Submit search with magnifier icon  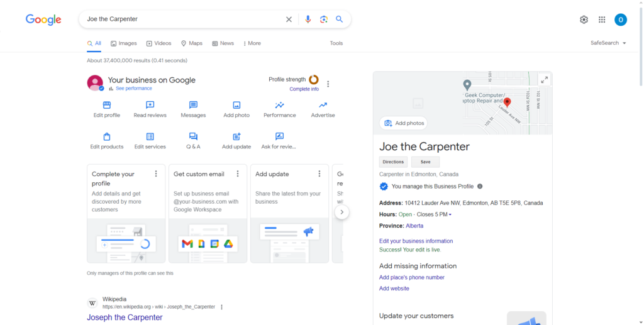(339, 19)
